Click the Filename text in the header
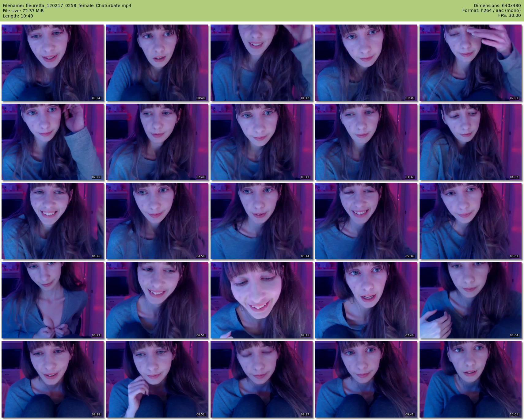Viewport: 524px width, 420px height. tap(67, 6)
